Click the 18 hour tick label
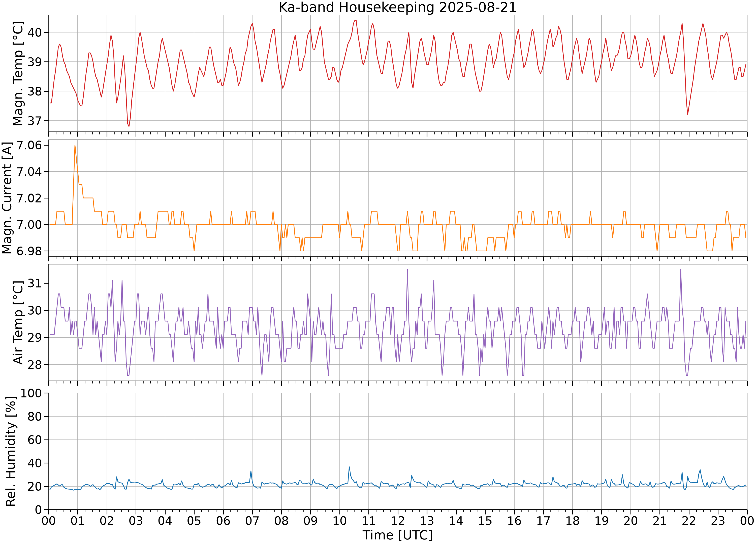This screenshot has height=544, width=756. pos(572,521)
